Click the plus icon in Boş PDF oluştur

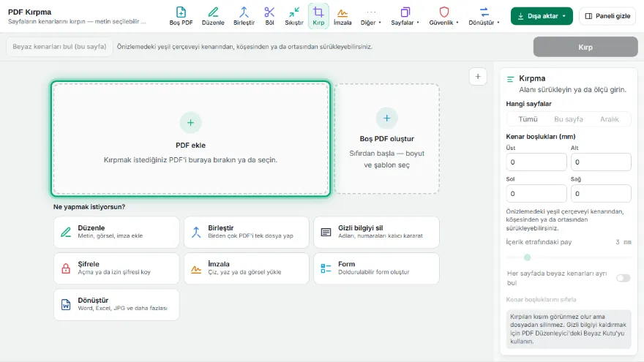pos(386,118)
